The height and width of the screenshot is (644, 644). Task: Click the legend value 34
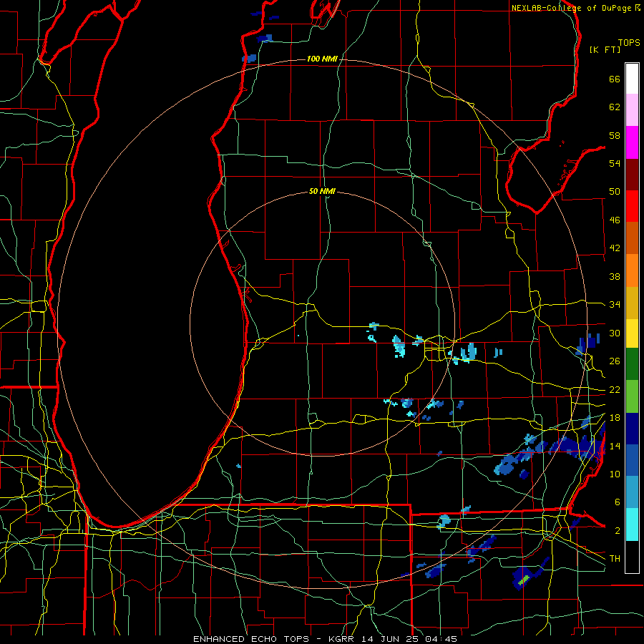pos(615,305)
